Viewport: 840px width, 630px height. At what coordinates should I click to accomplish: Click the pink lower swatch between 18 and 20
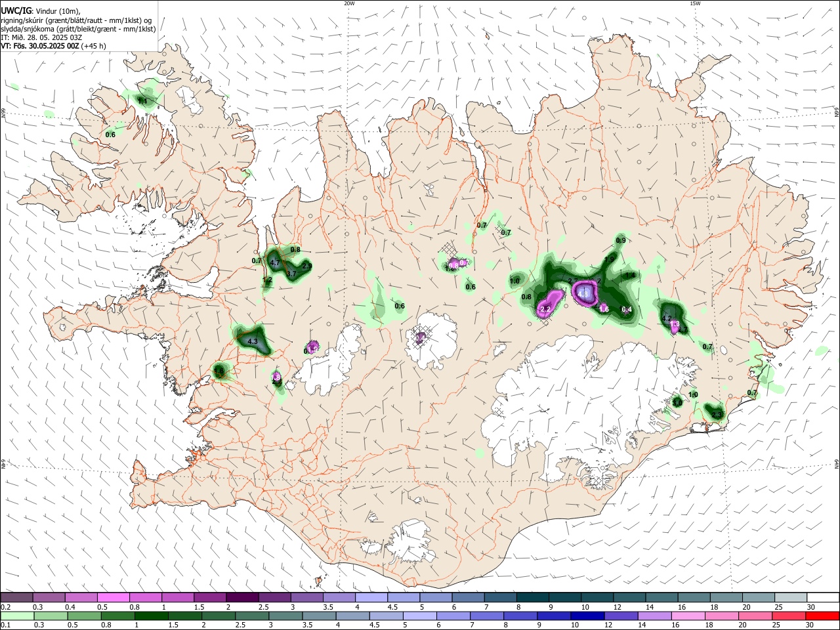click(721, 616)
